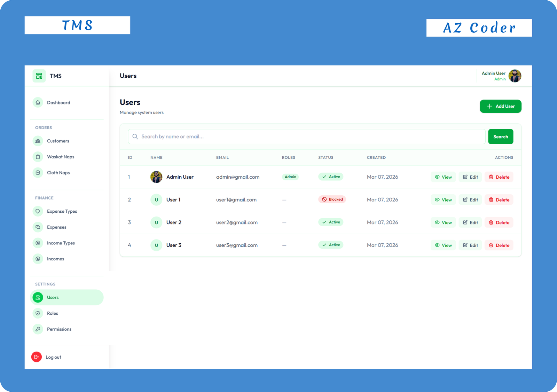Click the Customers people icon
557x392 pixels.
click(38, 141)
